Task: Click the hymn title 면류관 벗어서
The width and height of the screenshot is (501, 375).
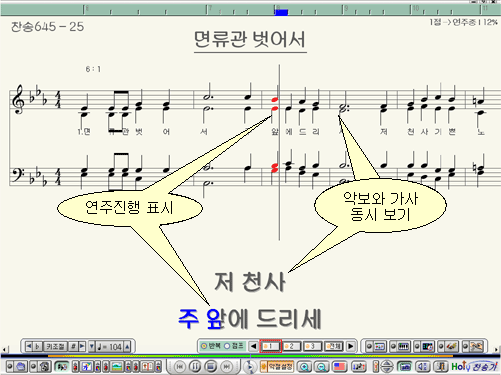Action: click(x=250, y=39)
